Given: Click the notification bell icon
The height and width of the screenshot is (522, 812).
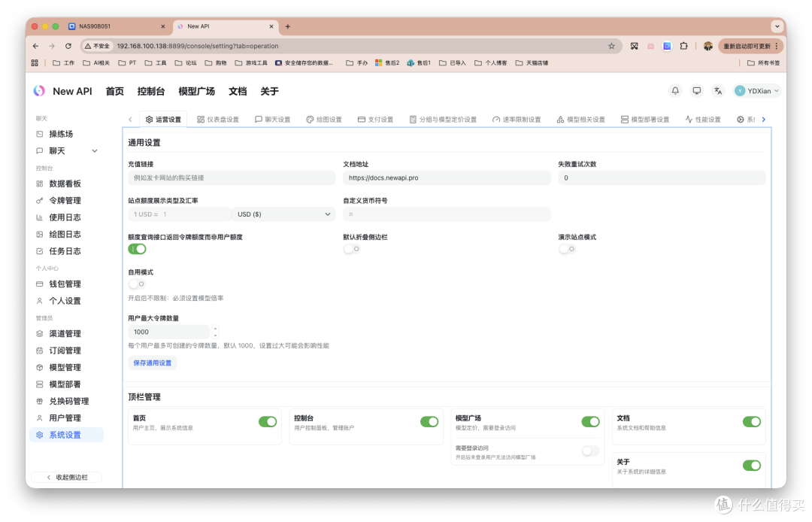Looking at the screenshot, I should [x=675, y=90].
